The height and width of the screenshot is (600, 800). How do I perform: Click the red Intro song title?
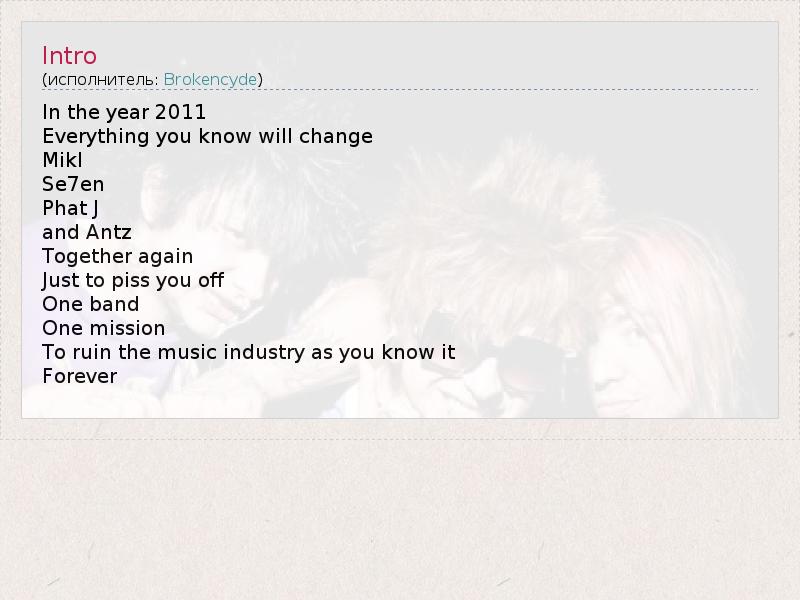[x=69, y=55]
